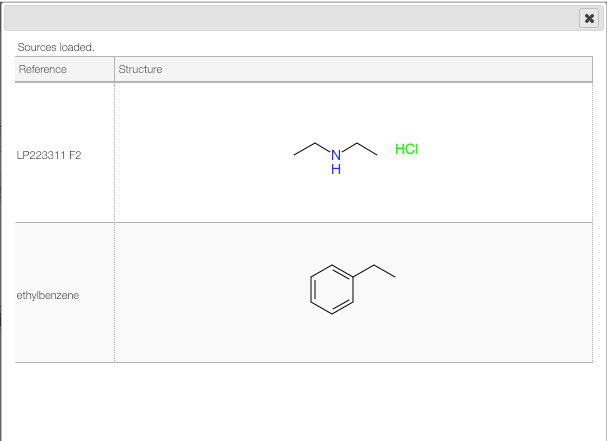
Task: Click blank space left of the benzene ring drawing
Action: tap(211, 292)
